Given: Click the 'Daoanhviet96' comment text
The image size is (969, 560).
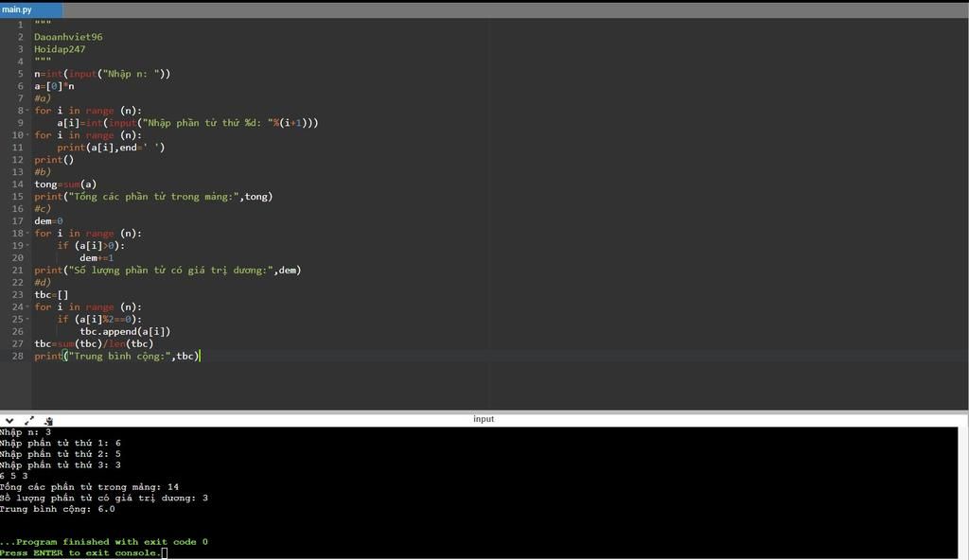Looking at the screenshot, I should pos(68,37).
